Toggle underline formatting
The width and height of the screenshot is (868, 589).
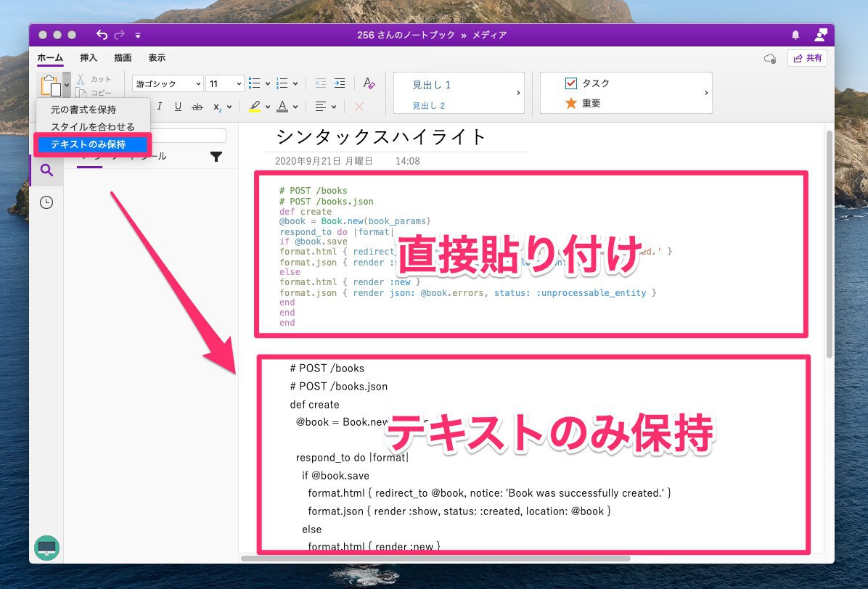tap(178, 106)
